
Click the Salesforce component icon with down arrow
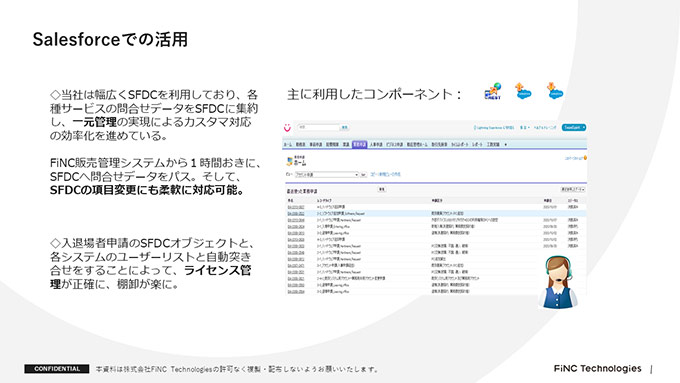[555, 91]
